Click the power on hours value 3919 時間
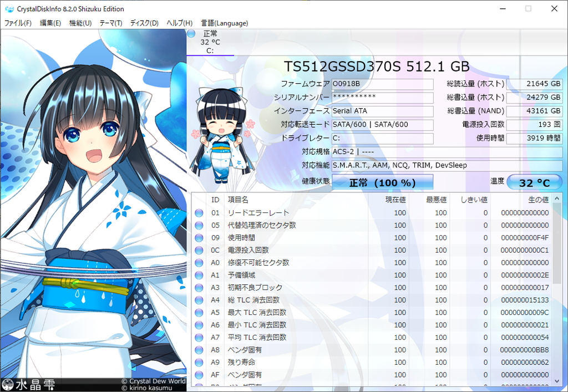 534,138
